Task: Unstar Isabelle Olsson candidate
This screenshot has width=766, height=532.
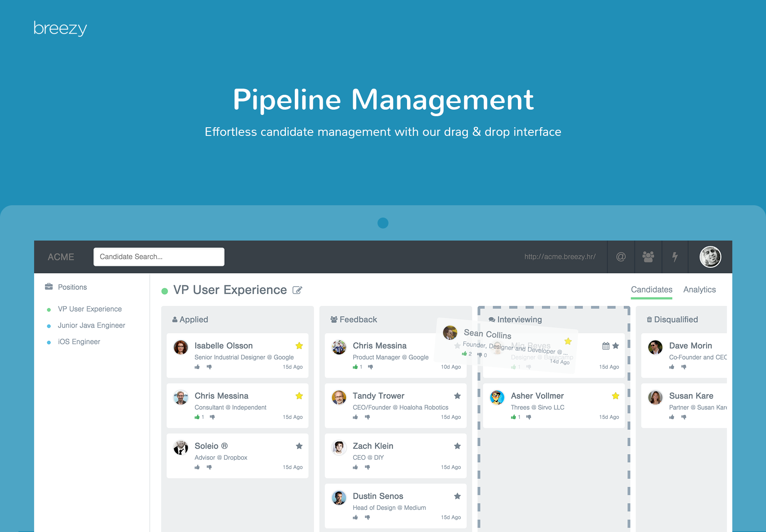Action: click(299, 346)
